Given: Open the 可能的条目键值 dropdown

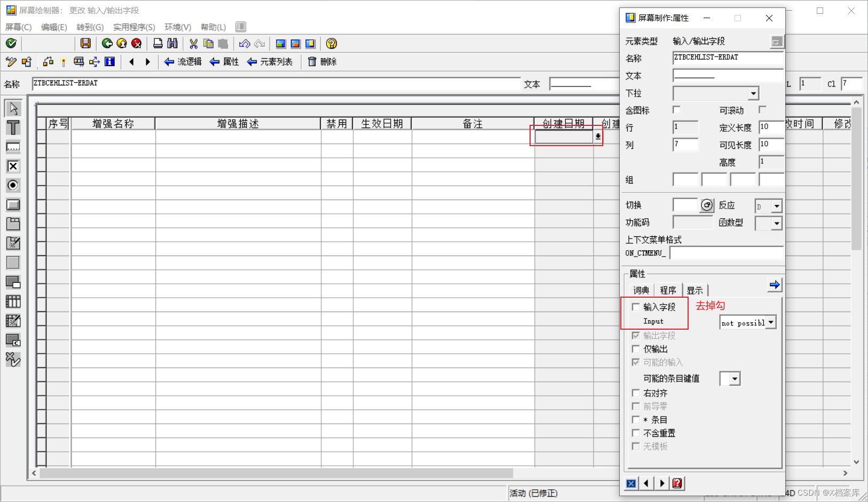Looking at the screenshot, I should pos(735,379).
